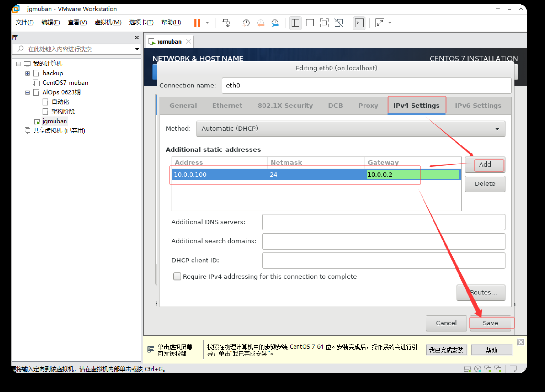This screenshot has height=392, width=545.
Task: Switch to Unity mode icon
Action: point(339,23)
